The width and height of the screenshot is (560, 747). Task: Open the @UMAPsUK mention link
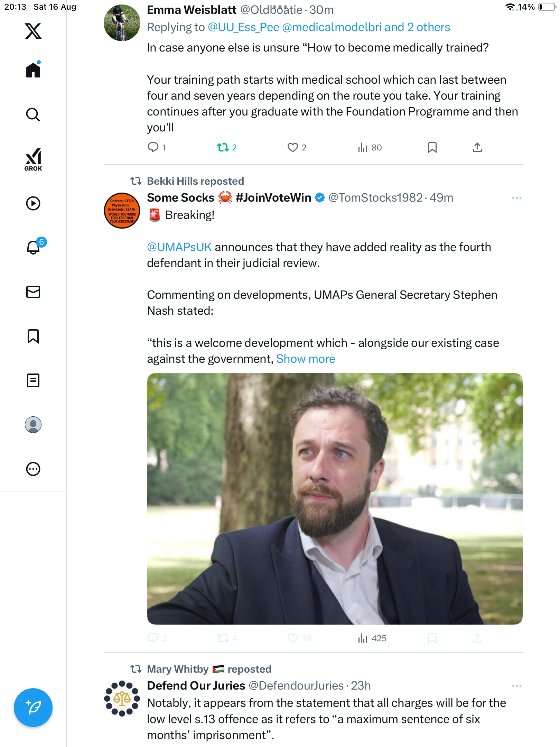pos(179,247)
